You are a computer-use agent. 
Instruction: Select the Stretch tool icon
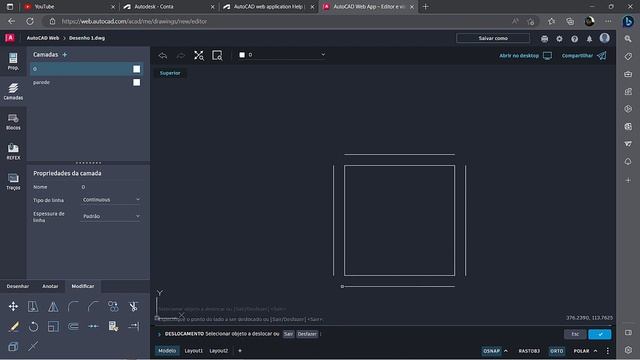coord(33,306)
